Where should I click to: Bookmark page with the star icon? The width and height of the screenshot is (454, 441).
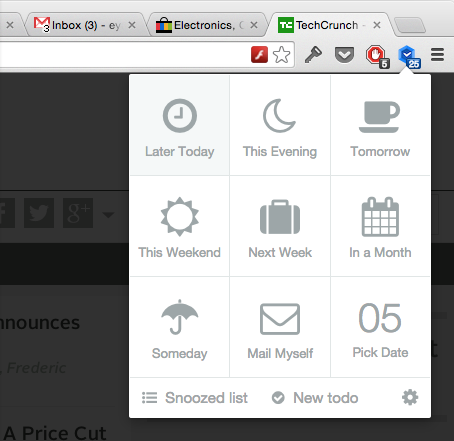click(x=281, y=55)
